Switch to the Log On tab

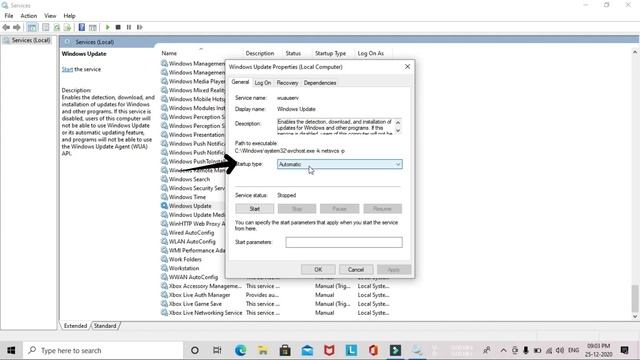coord(262,83)
